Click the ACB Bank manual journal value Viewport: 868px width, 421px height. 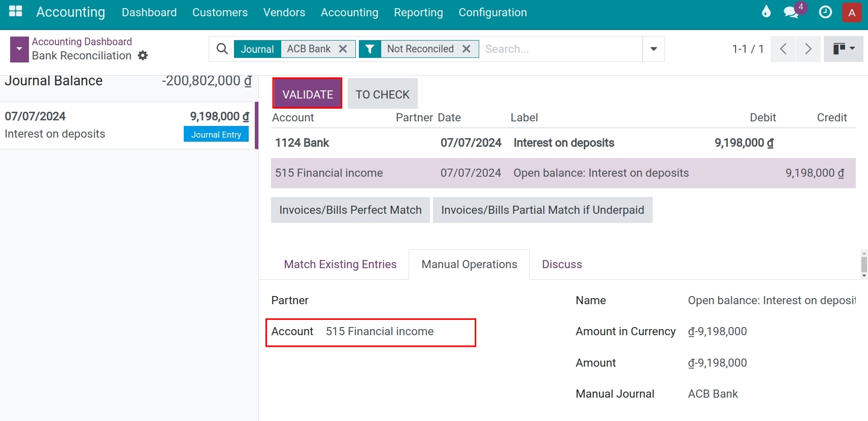click(x=713, y=394)
